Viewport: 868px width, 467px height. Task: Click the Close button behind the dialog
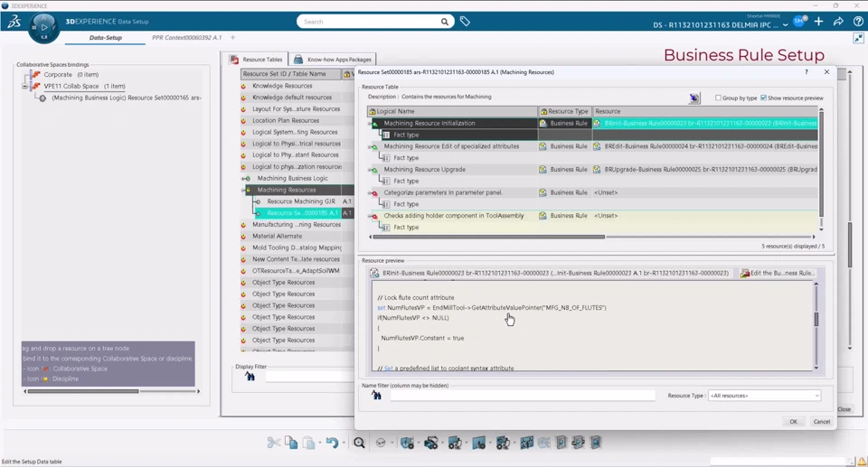844,409
